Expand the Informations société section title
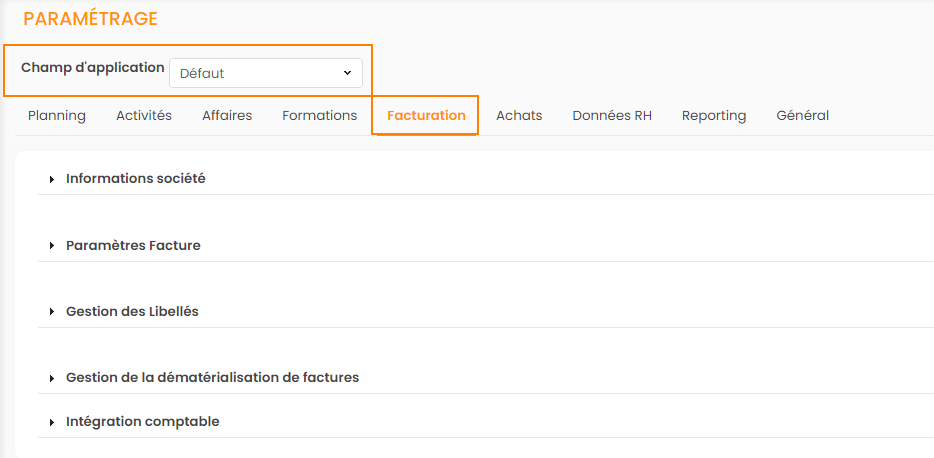934x458 pixels. tap(136, 178)
